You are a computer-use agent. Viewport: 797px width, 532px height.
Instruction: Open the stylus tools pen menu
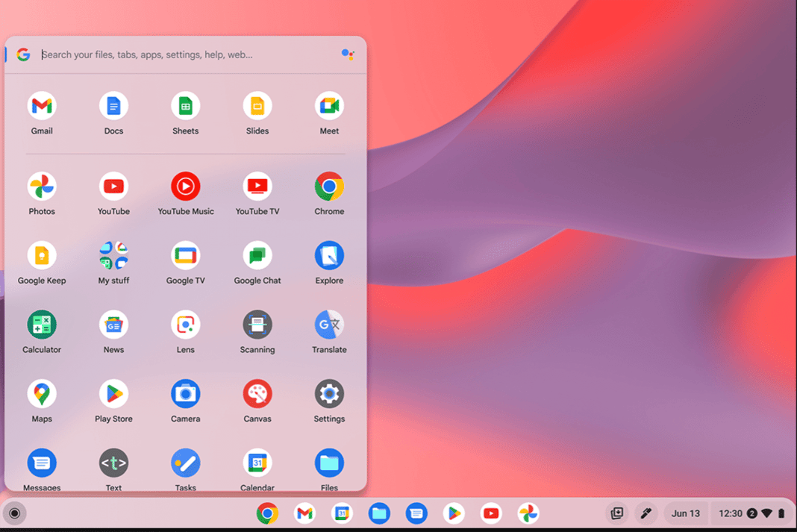click(x=646, y=513)
